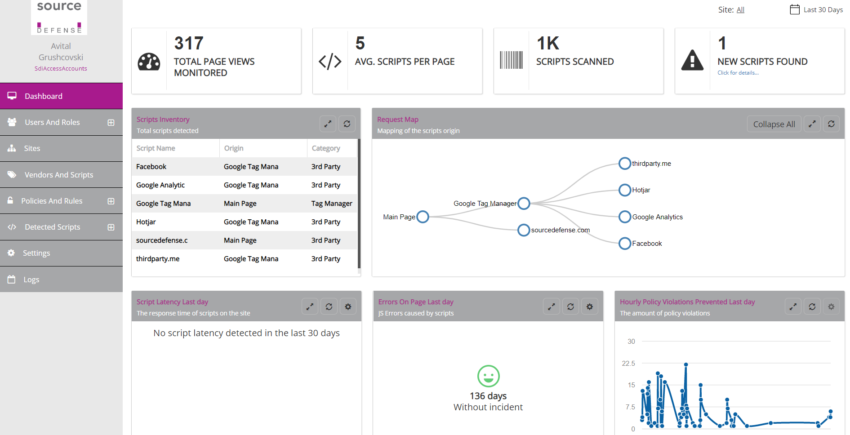
Task: Expand the Scripts Inventory panel fullscreen
Action: tap(327, 124)
